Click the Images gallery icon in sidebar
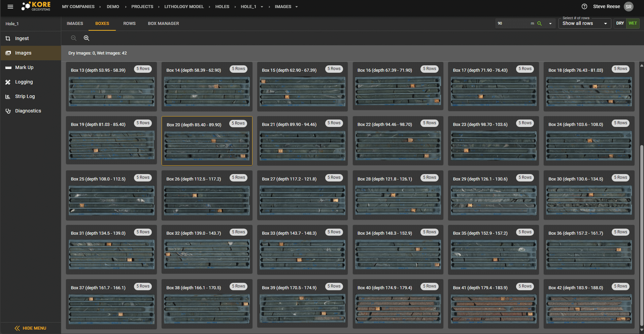 point(8,53)
